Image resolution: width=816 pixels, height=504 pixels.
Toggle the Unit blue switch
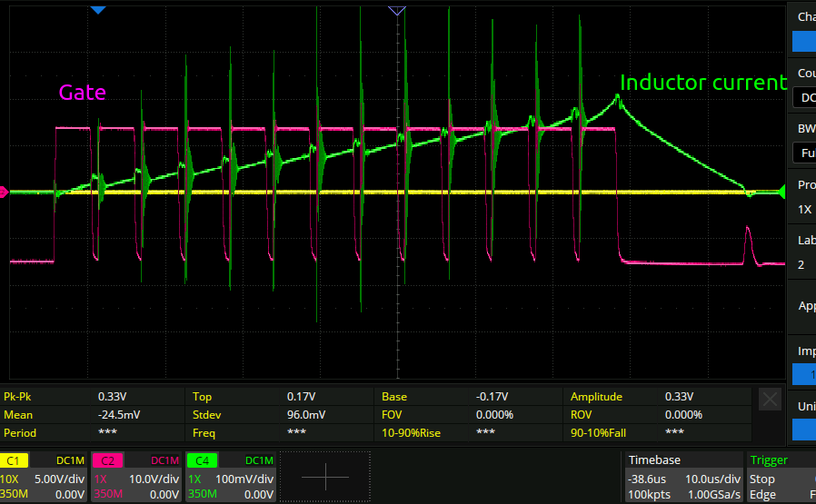click(803, 429)
